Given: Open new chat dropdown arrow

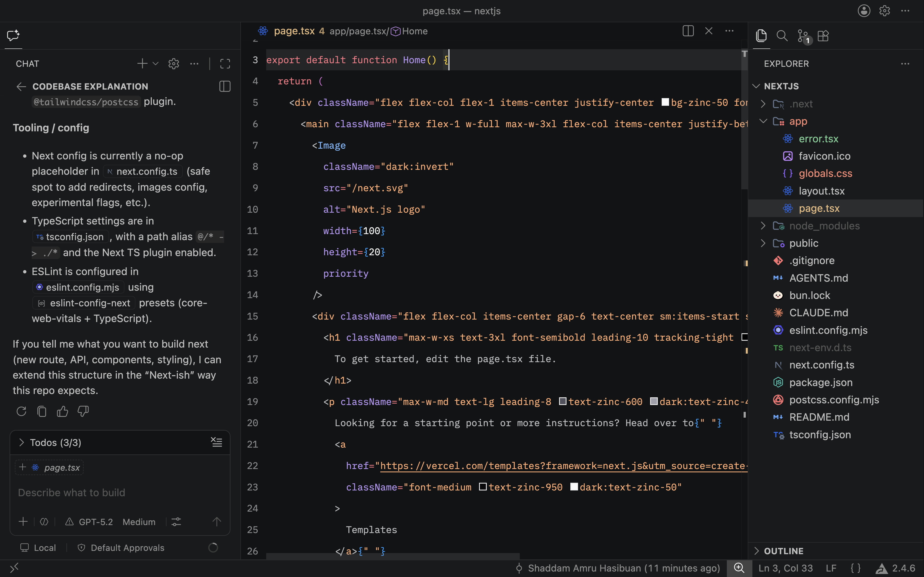Looking at the screenshot, I should click(x=155, y=64).
